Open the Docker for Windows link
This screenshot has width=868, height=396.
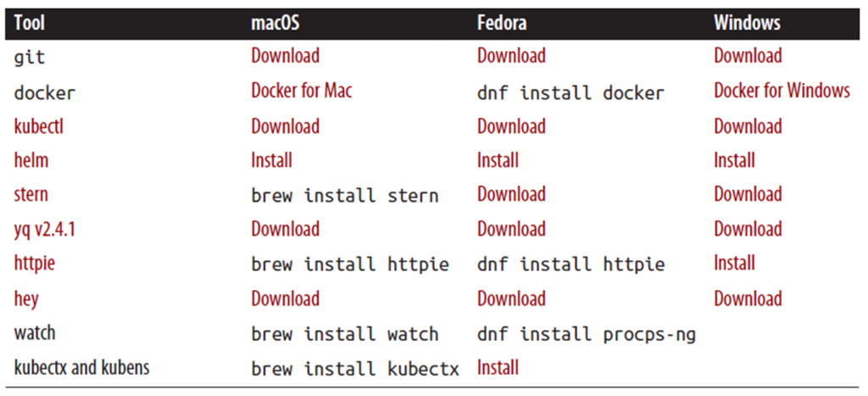coord(782,90)
